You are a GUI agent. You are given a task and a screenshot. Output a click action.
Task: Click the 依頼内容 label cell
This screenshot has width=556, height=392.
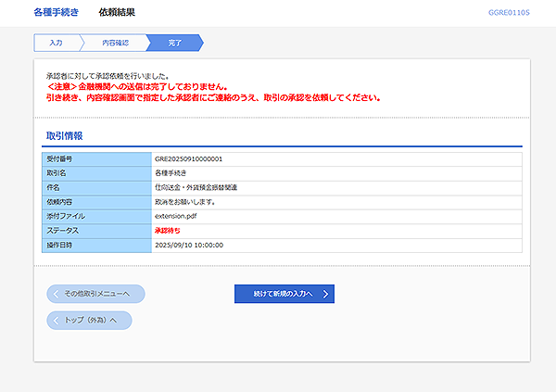point(96,202)
